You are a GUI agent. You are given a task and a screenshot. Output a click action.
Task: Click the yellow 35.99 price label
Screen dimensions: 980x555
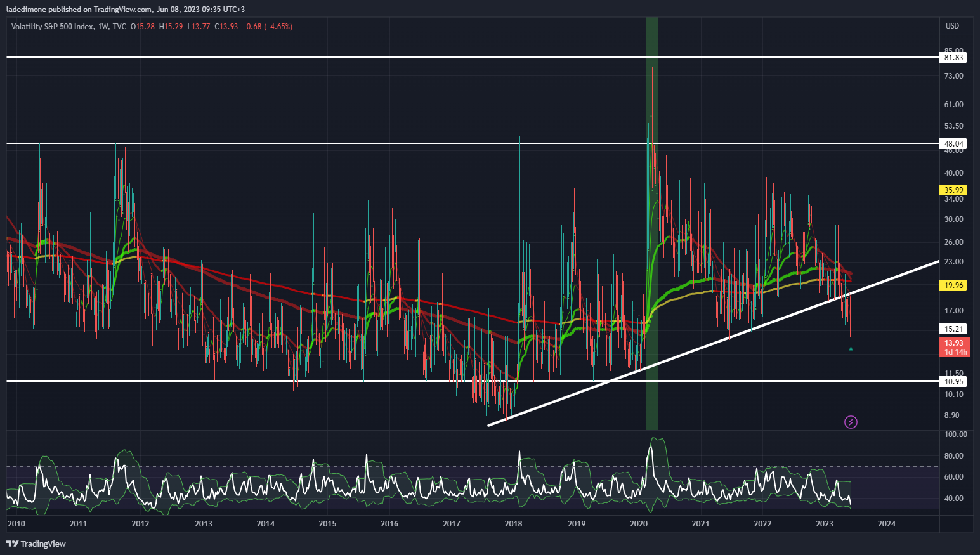pos(953,190)
